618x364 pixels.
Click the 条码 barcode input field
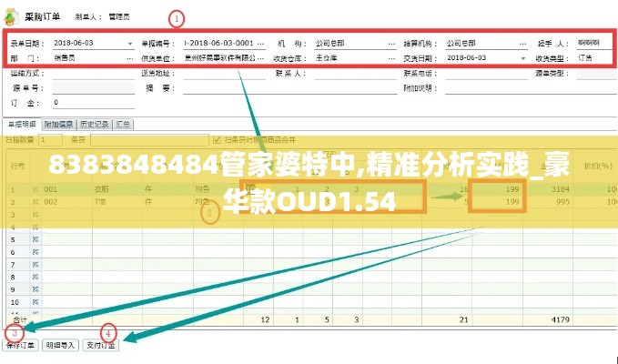coord(149,140)
